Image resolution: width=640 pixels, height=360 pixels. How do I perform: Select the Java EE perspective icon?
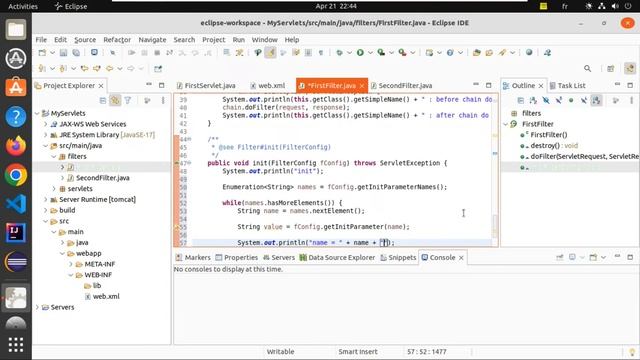coord(630,69)
